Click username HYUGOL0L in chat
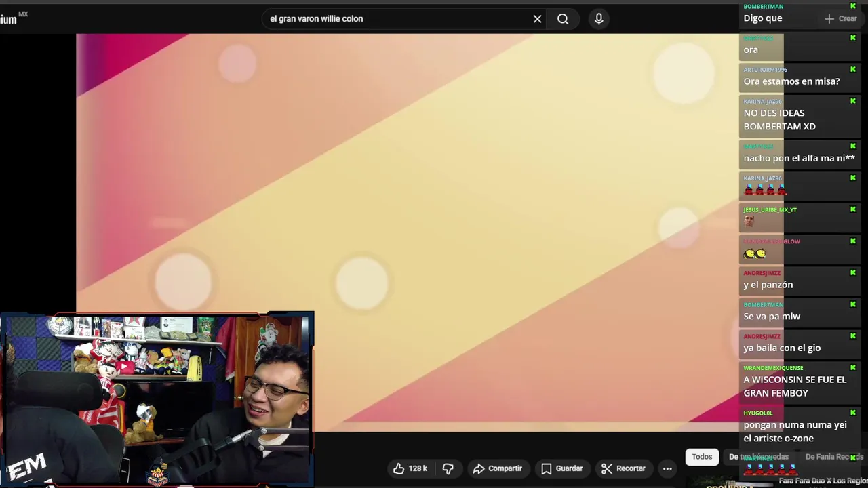Viewport: 868px width, 488px height. 758,413
